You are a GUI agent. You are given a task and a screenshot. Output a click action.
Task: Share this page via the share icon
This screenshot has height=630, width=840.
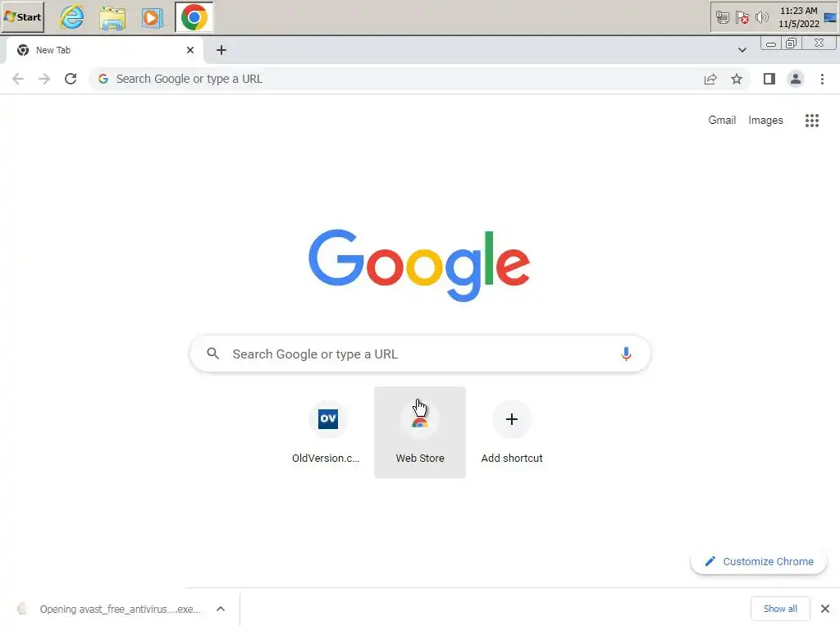[x=710, y=80]
